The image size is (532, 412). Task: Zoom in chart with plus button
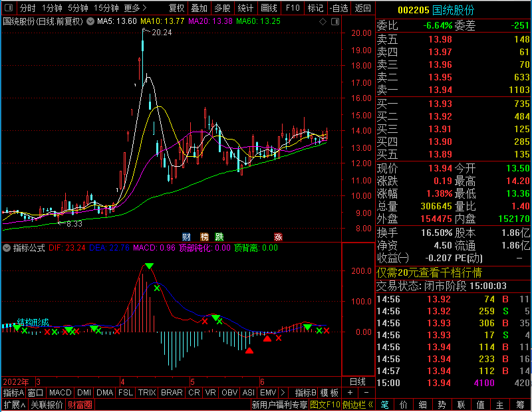[350, 393]
